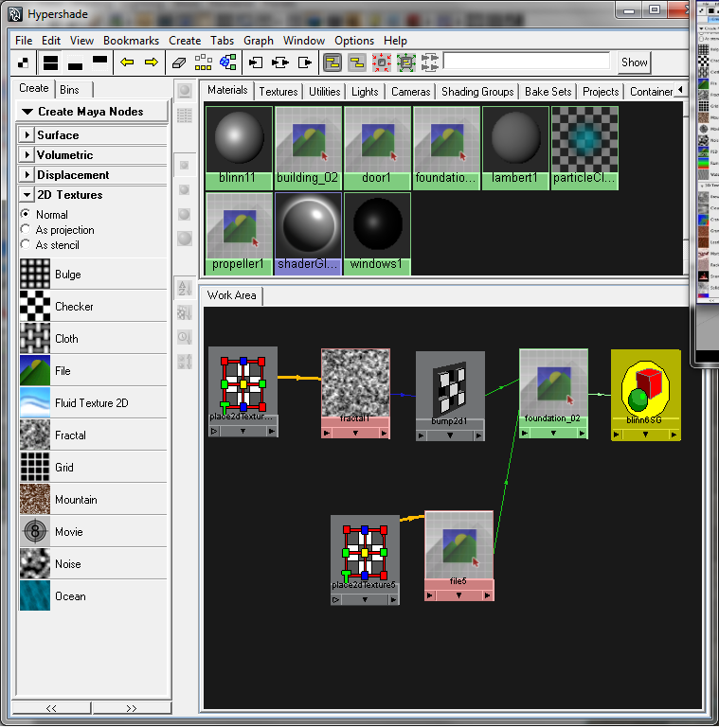
Task: Collapse the 2D Textures section
Action: click(x=27, y=195)
